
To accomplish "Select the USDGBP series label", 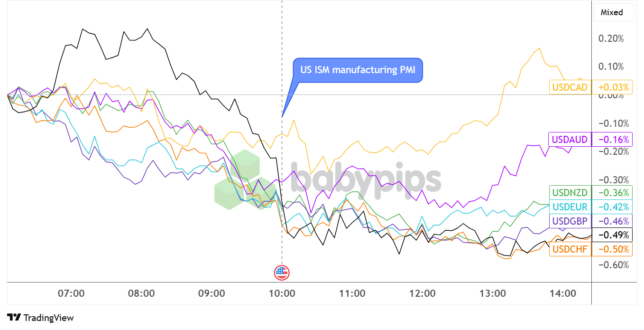I will [570, 221].
